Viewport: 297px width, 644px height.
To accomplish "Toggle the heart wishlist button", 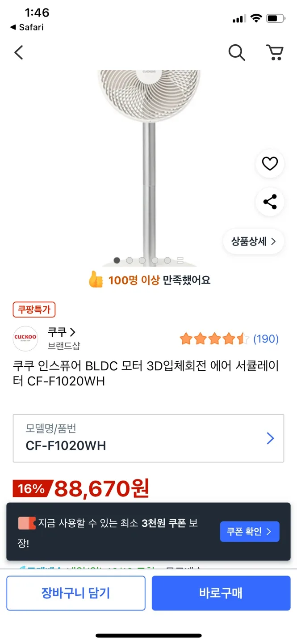I will 270,164.
